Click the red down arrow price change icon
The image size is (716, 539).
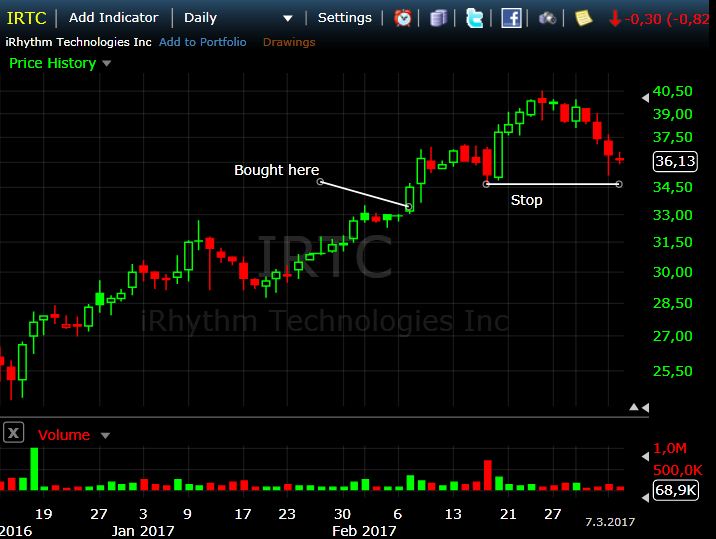pyautogui.click(x=615, y=18)
